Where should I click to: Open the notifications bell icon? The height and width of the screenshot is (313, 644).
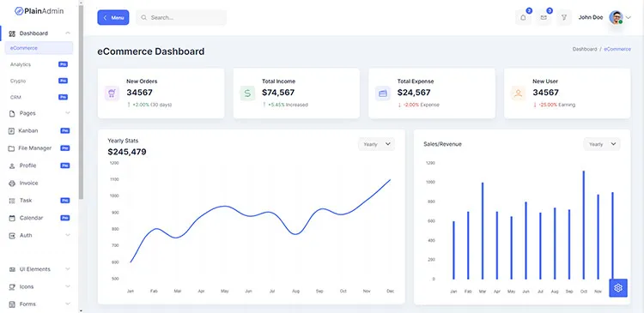tap(523, 18)
